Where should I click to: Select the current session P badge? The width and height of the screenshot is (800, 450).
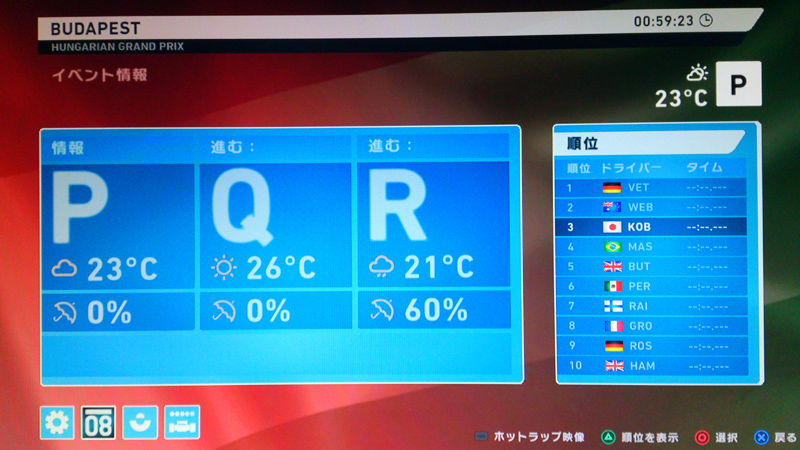[x=738, y=84]
